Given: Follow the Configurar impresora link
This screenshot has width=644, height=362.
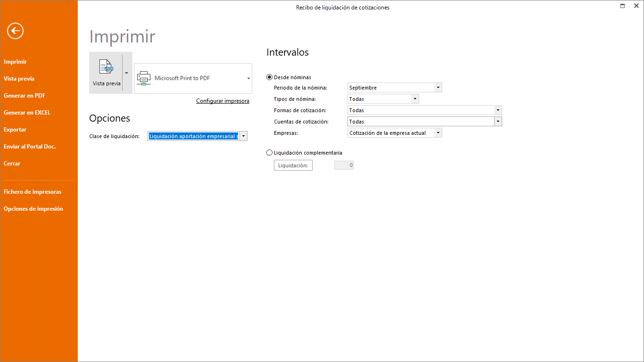Looking at the screenshot, I should 223,101.
